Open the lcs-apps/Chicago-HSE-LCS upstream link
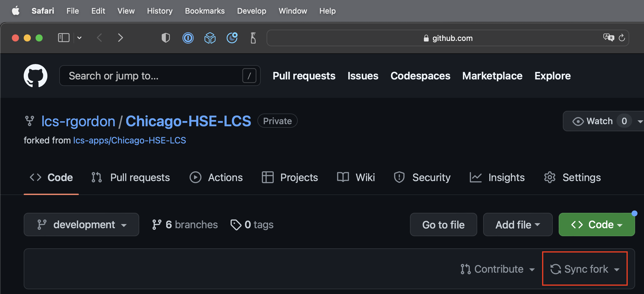The width and height of the screenshot is (644, 294). (129, 140)
